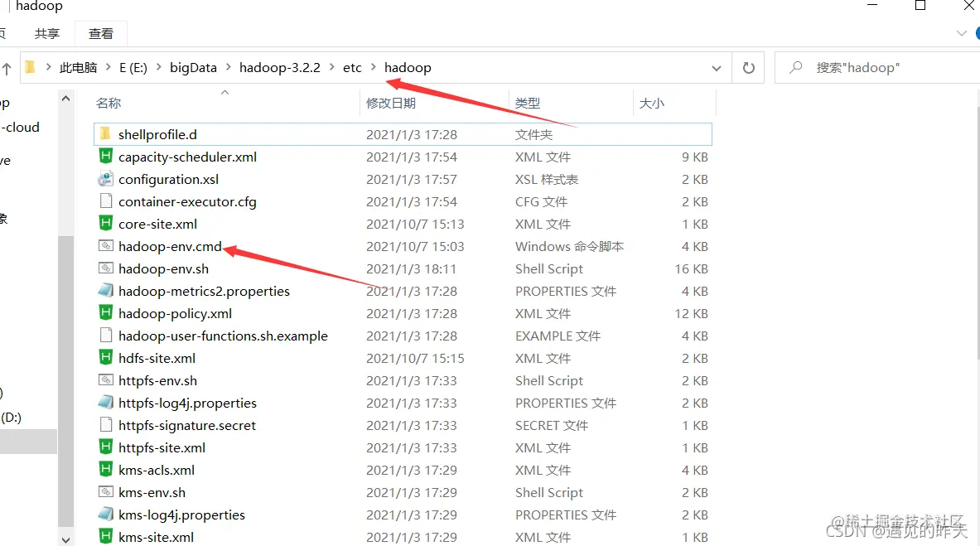Select the (D:) drive in navigation pane
Image resolution: width=980 pixels, height=546 pixels.
click(11, 417)
